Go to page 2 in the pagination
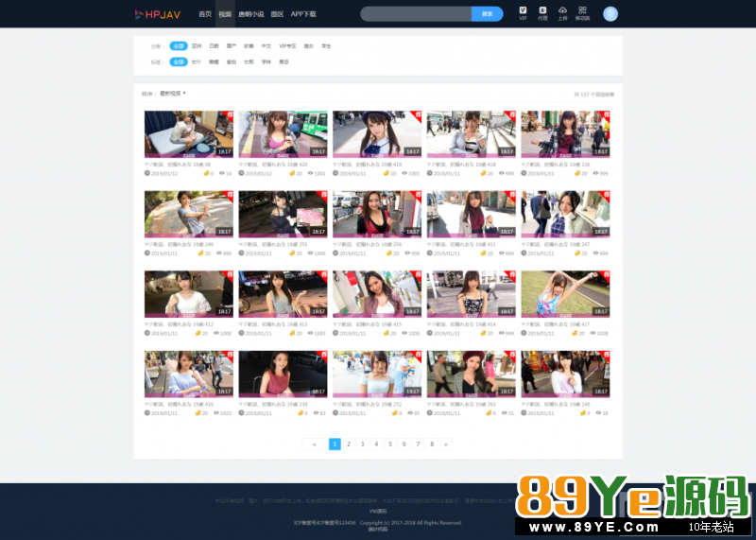This screenshot has height=540, width=756. coord(348,444)
